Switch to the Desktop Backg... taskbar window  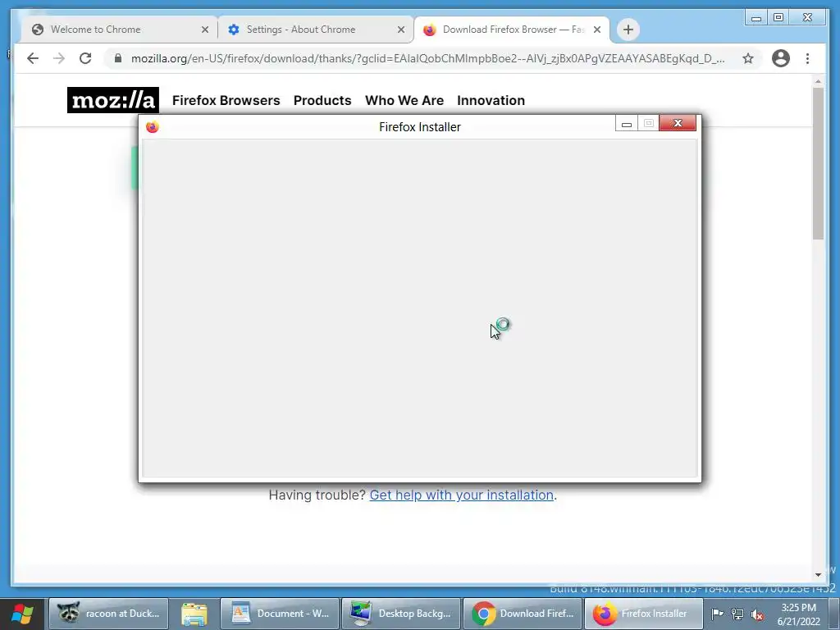coord(401,614)
